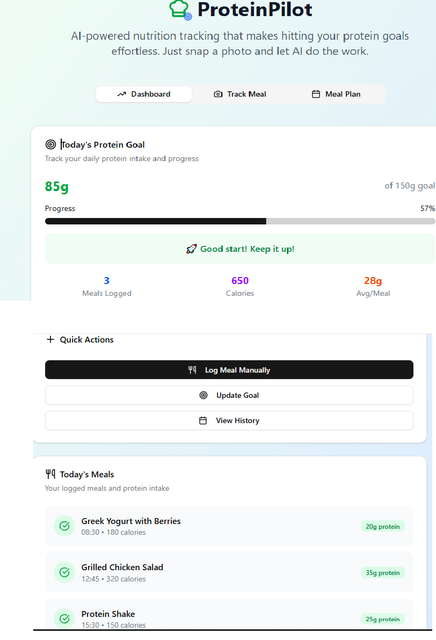Open View History
436x640 pixels.
229,420
